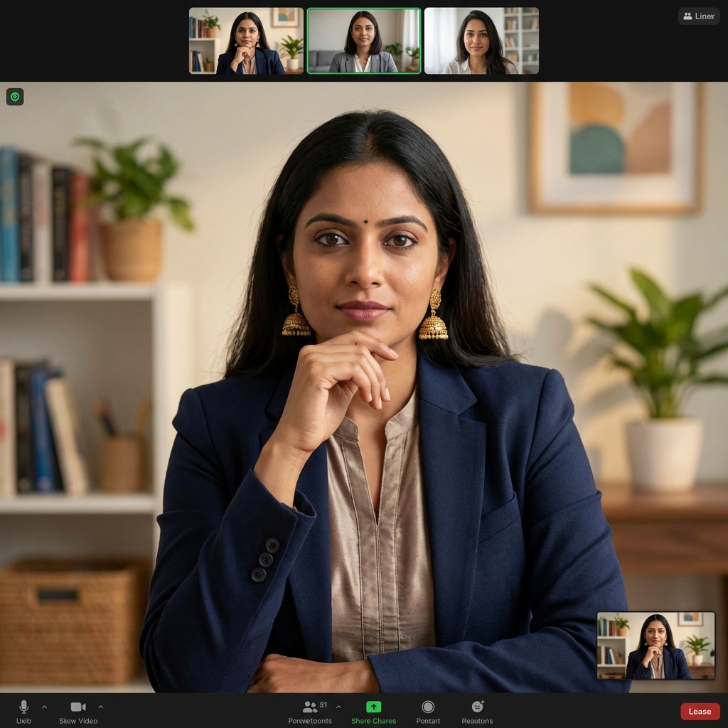The height and width of the screenshot is (728, 728).
Task: Select the green-highlighted participant thumbnail
Action: (x=364, y=41)
